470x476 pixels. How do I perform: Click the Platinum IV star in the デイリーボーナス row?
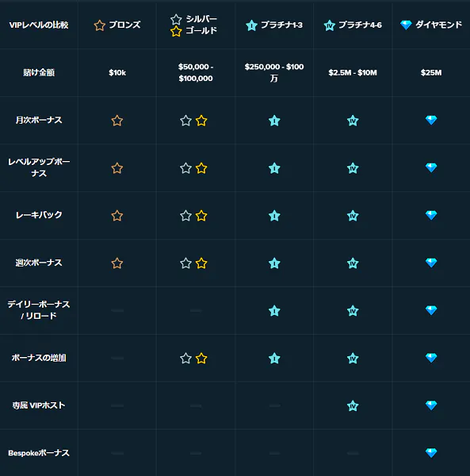pyautogui.click(x=353, y=310)
